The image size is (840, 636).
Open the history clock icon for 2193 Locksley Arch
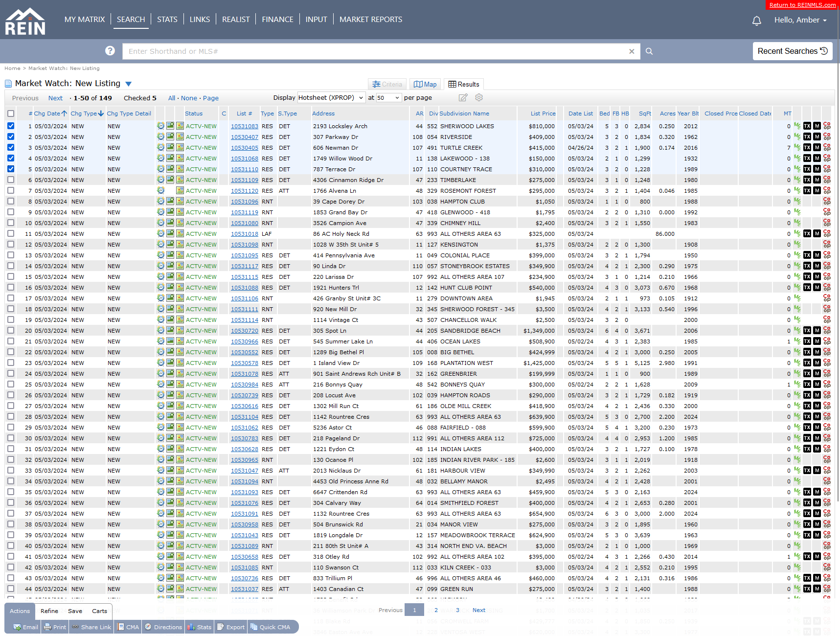tap(160, 126)
